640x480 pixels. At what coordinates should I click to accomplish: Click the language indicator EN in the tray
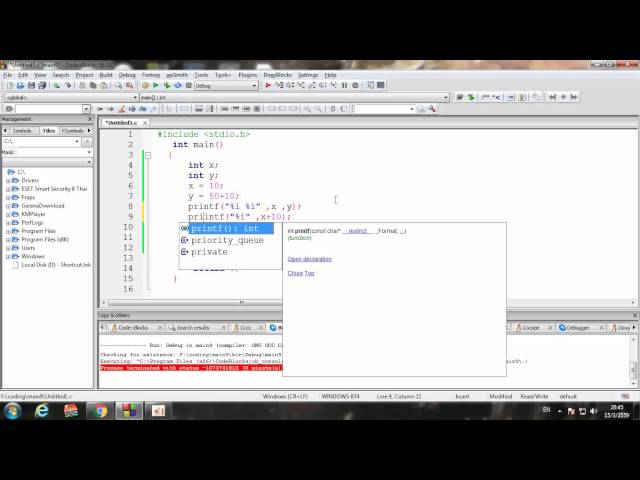click(547, 409)
